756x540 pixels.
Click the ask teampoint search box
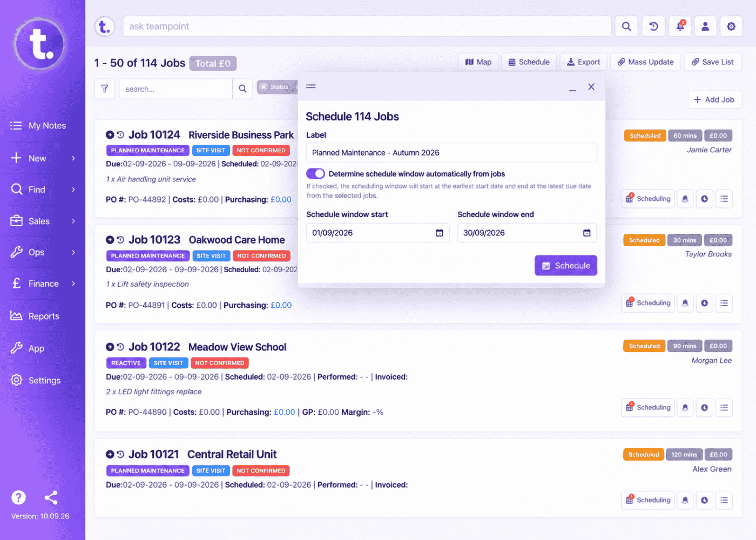367,26
